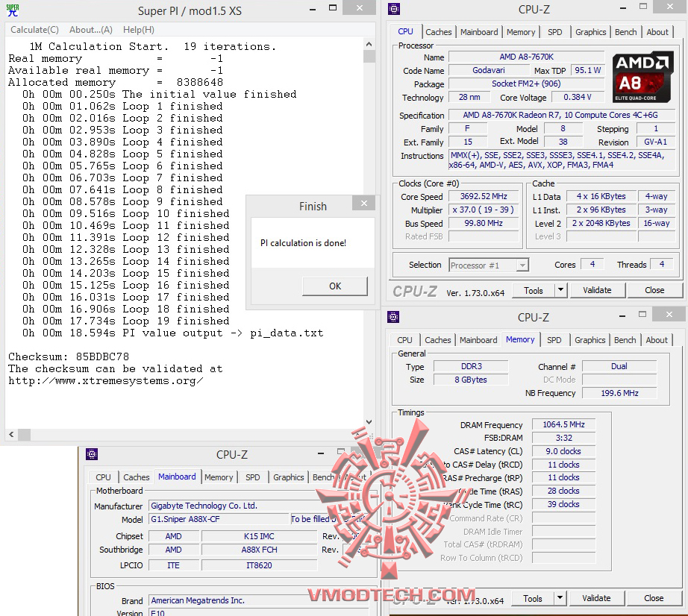Open Caches tab in Memory CPU-Z window

tap(437, 340)
